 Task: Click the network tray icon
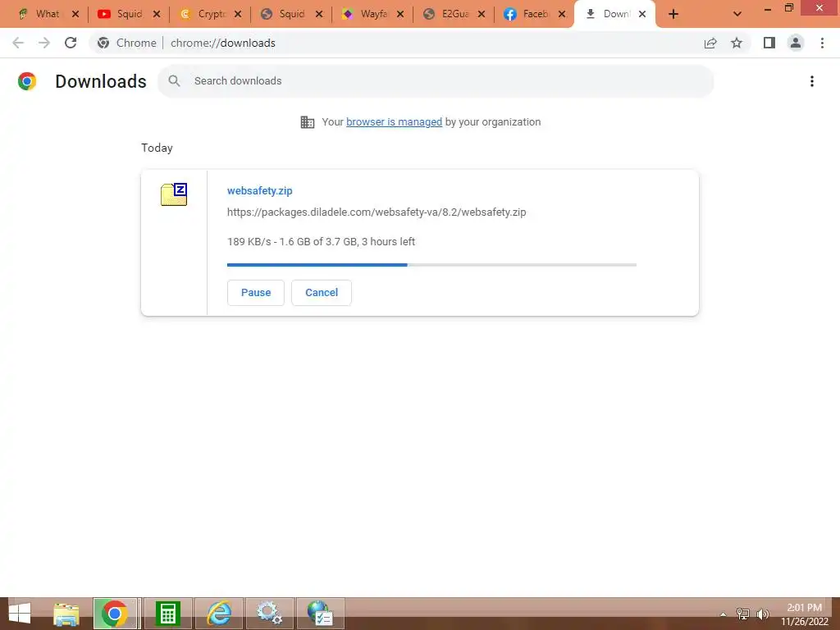click(x=743, y=614)
